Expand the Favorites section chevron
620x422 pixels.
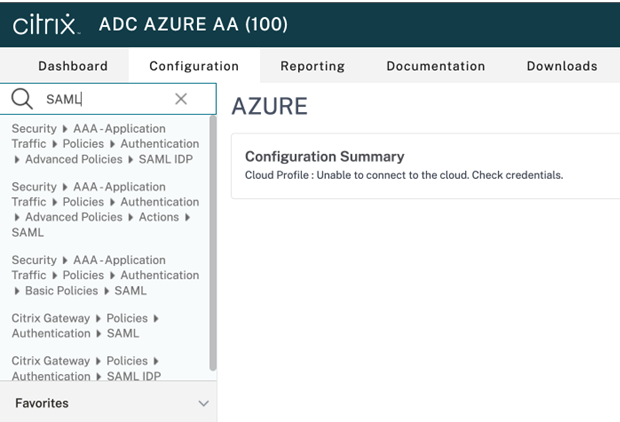(204, 404)
